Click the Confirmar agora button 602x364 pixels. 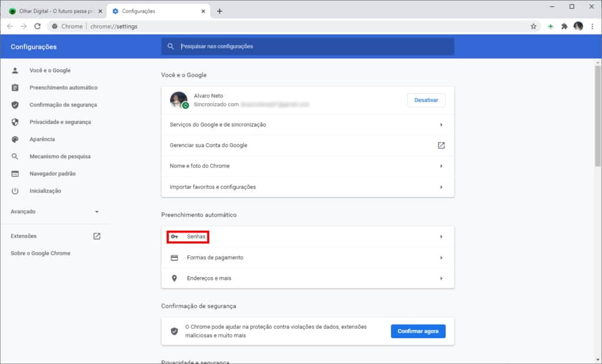[x=418, y=331]
